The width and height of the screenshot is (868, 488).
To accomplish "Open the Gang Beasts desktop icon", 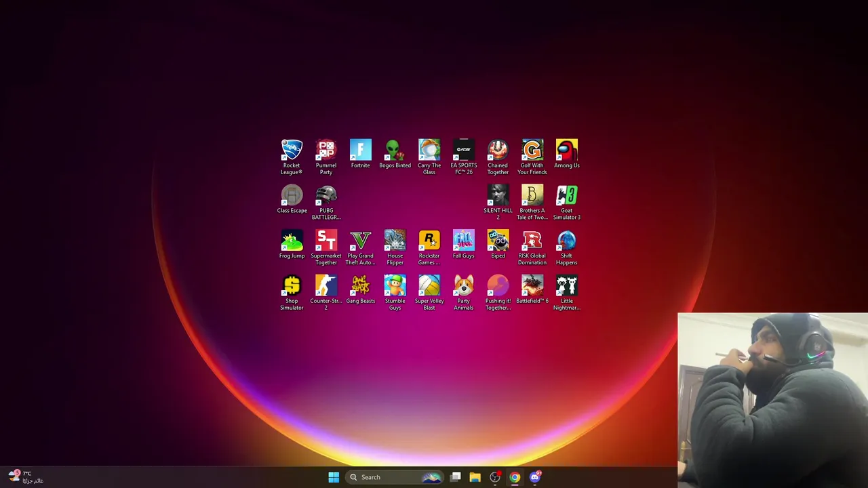I will [x=361, y=286].
